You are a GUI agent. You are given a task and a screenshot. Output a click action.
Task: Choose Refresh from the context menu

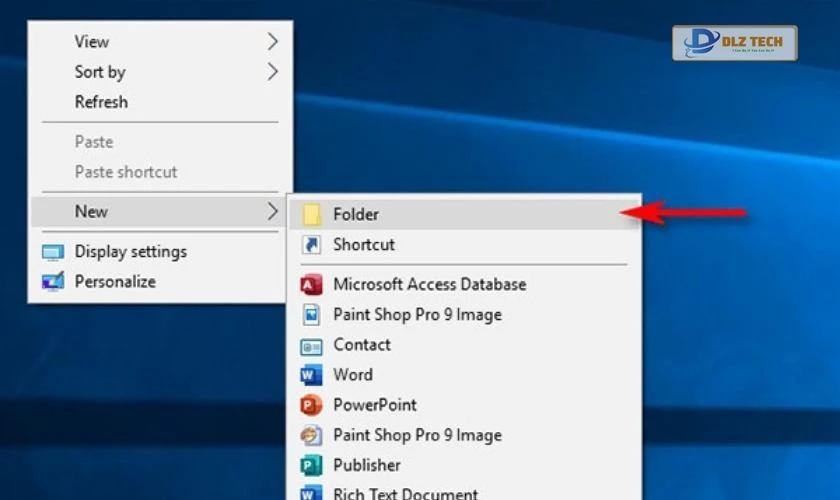(101, 102)
